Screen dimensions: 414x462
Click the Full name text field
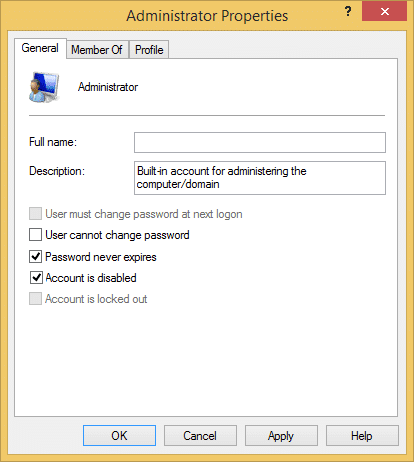(x=260, y=143)
